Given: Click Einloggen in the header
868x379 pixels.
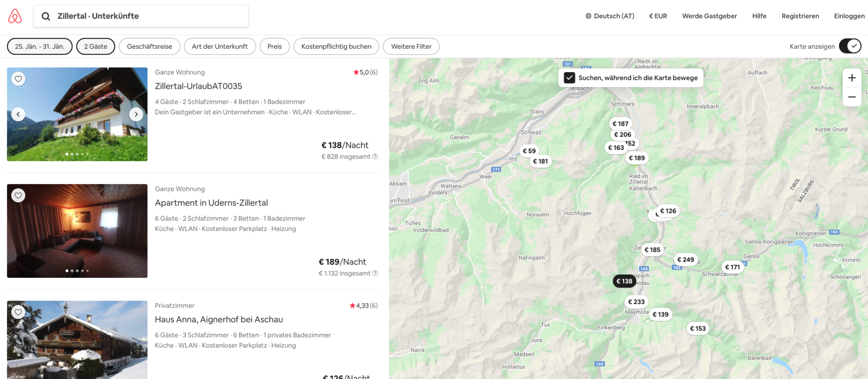Looking at the screenshot, I should (849, 16).
